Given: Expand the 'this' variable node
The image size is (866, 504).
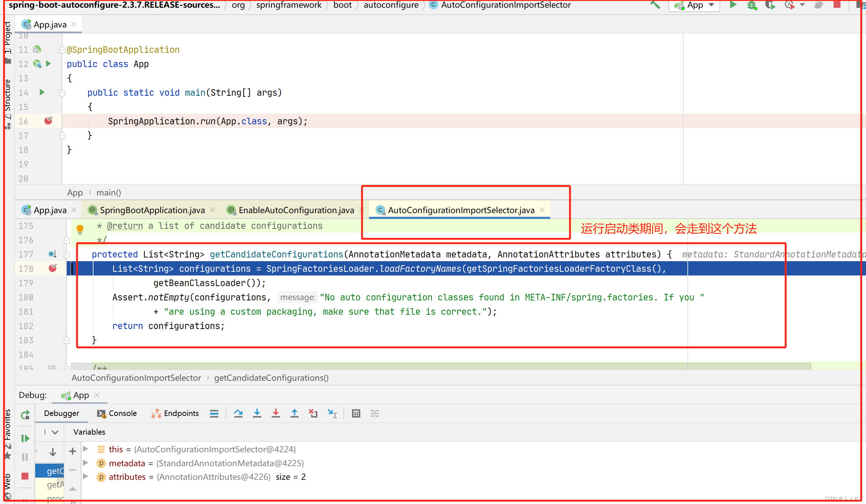Looking at the screenshot, I should click(x=86, y=449).
